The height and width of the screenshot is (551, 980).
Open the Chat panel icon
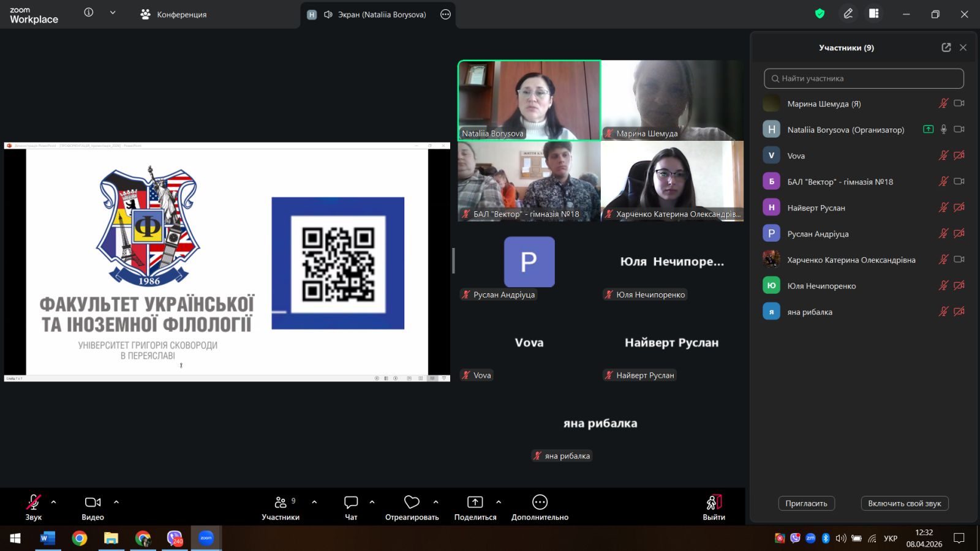351,503
